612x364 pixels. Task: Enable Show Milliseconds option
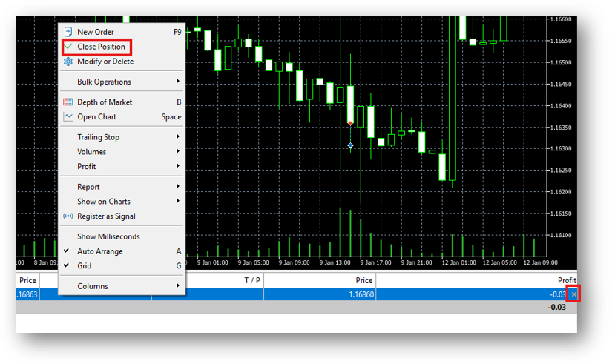click(108, 236)
